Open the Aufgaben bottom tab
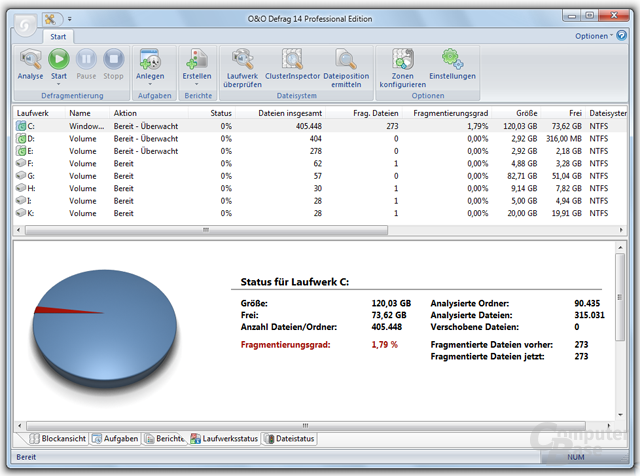This screenshot has width=640, height=476. pos(116,438)
